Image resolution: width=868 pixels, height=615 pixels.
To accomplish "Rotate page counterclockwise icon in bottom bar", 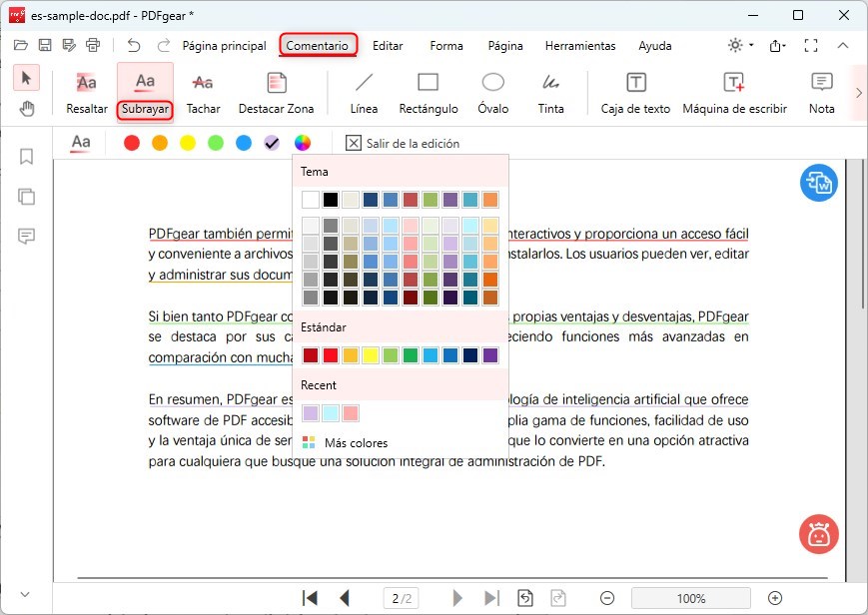I will tap(524, 598).
